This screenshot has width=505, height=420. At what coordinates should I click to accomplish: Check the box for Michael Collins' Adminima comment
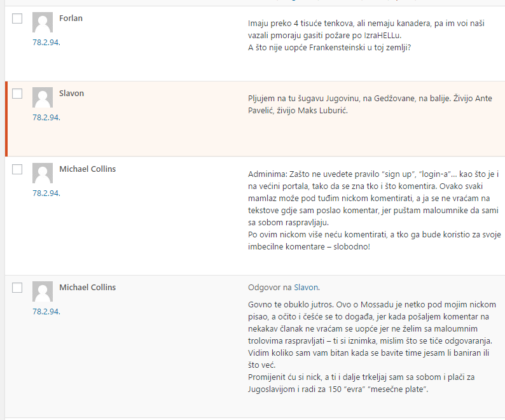(x=17, y=169)
